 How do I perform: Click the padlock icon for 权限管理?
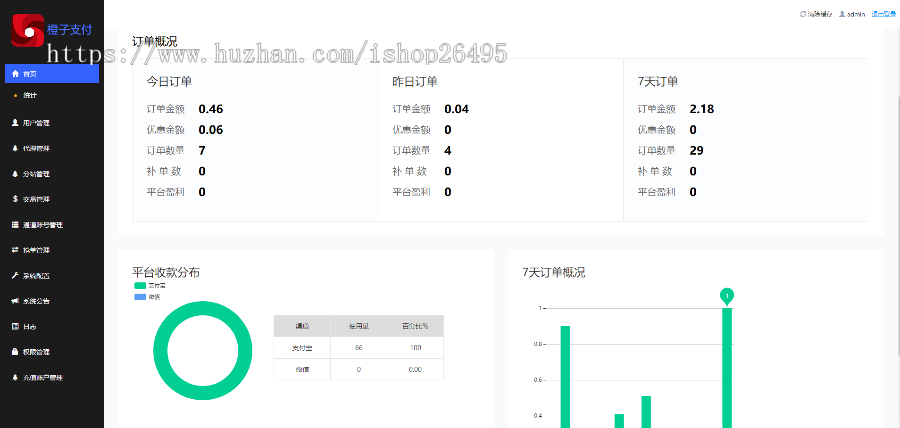coord(15,352)
